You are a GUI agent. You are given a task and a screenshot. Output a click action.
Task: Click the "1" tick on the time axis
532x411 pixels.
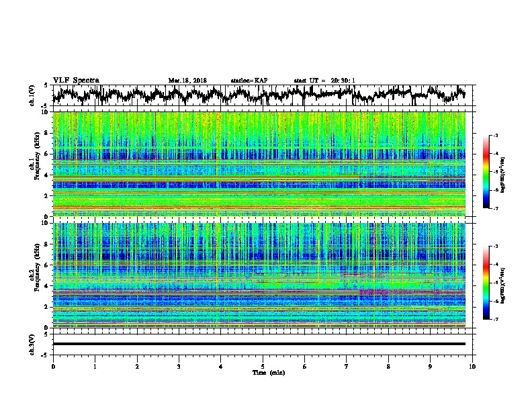pyautogui.click(x=95, y=367)
